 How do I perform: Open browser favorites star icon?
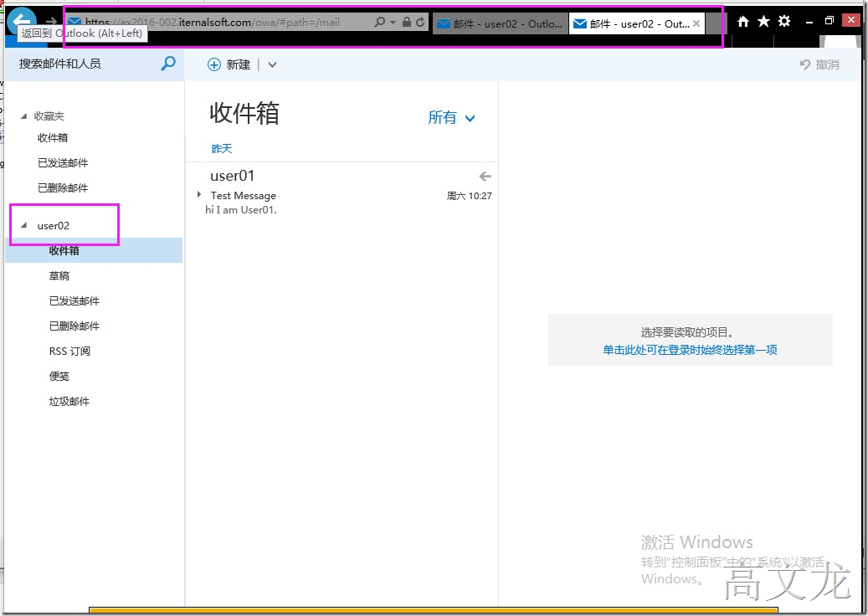(x=764, y=22)
